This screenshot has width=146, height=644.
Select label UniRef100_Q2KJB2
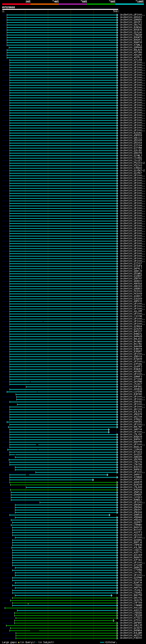(131, 150)
